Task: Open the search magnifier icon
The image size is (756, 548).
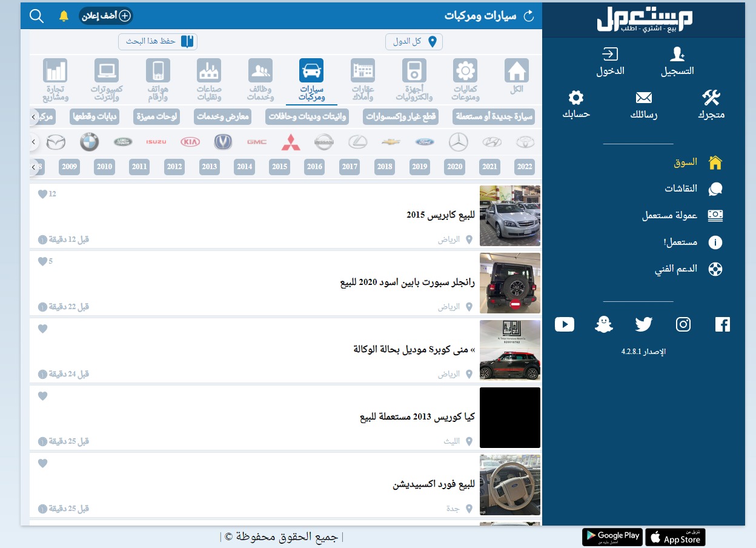Action: pos(36,16)
